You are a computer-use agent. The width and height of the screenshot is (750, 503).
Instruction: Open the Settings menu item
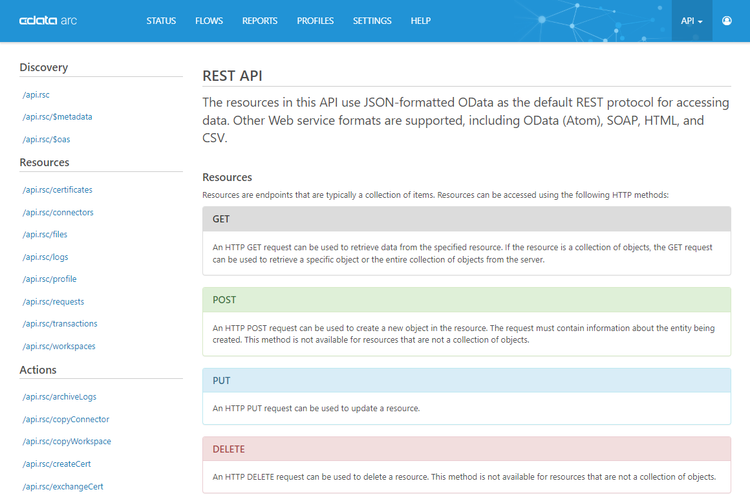[372, 21]
